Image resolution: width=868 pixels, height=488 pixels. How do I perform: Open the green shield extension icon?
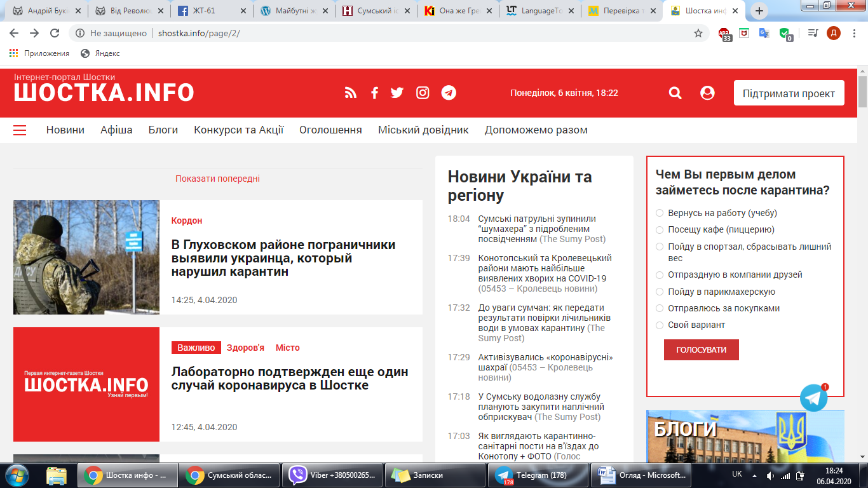[785, 34]
